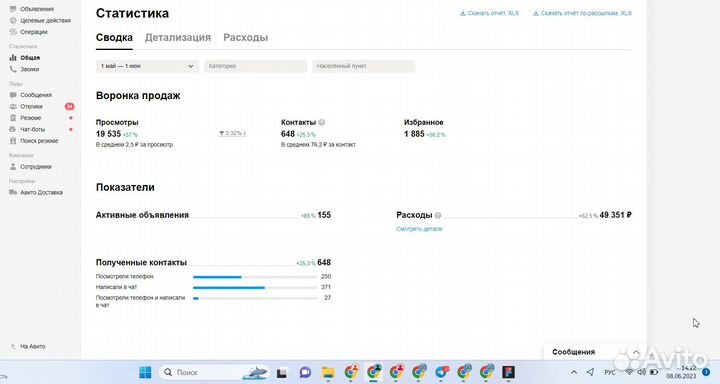Screen dimensions: 720x384
Task: Open Звонки statistics in the sidebar
Action: 24,69
